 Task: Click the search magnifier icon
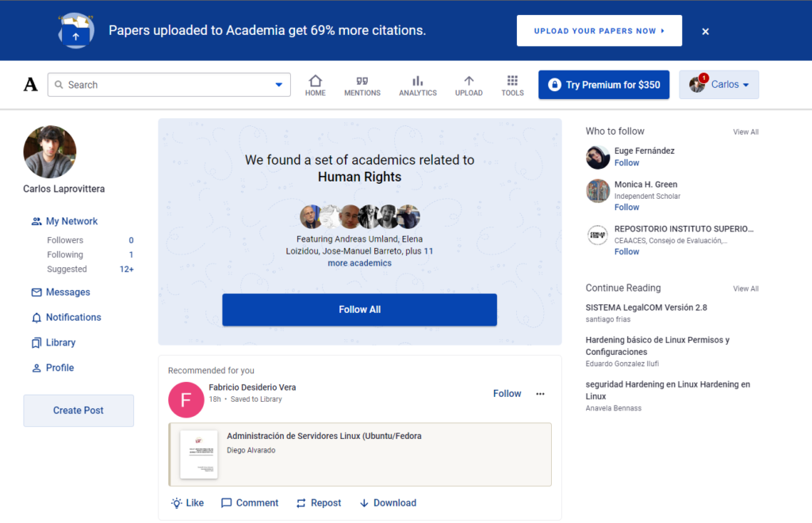point(59,84)
